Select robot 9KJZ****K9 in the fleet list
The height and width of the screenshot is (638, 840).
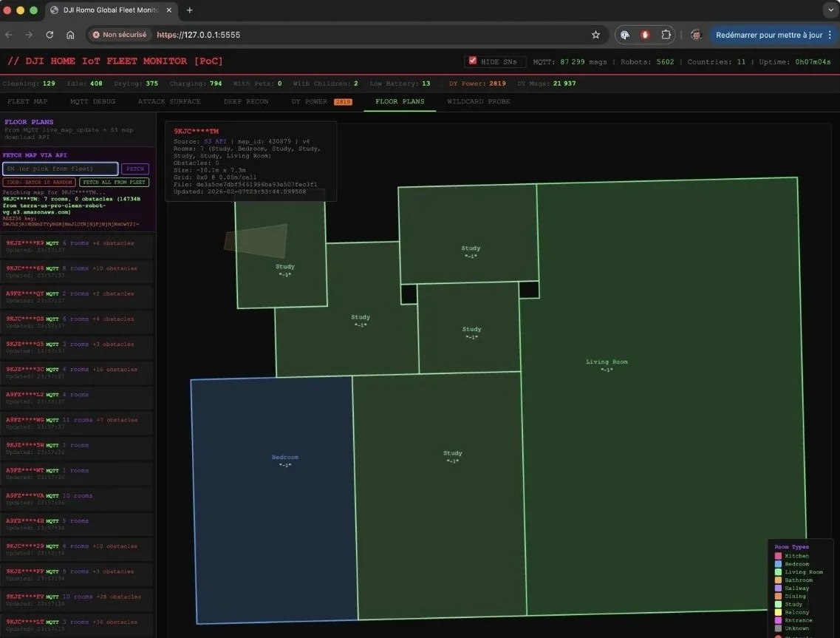[77, 246]
